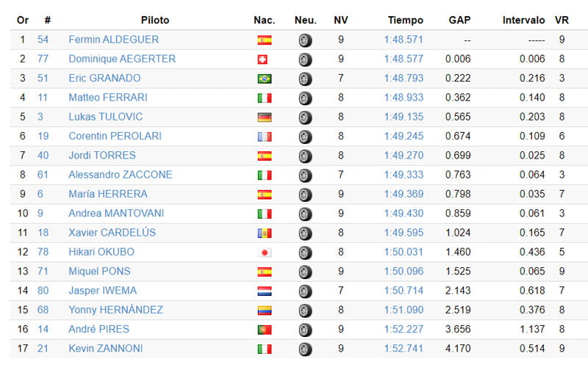
Task: Open Yonny HERNÁNDEZ rider link
Action: 115,310
